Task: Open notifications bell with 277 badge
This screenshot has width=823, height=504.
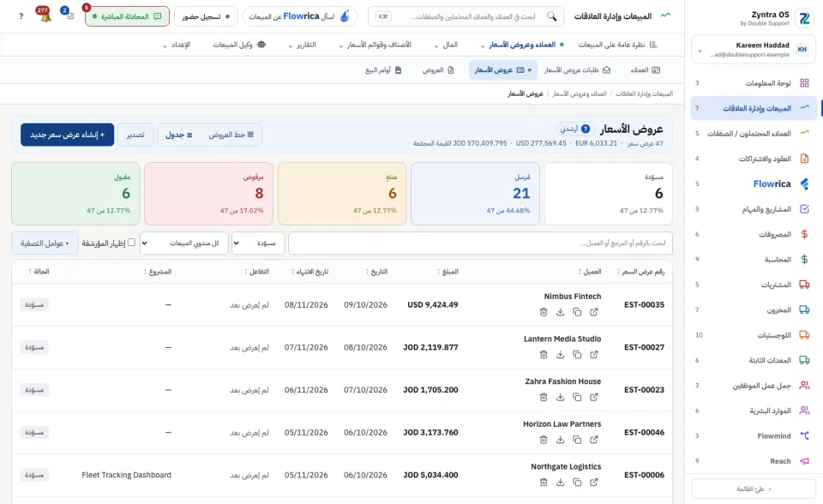Action: [x=45, y=15]
